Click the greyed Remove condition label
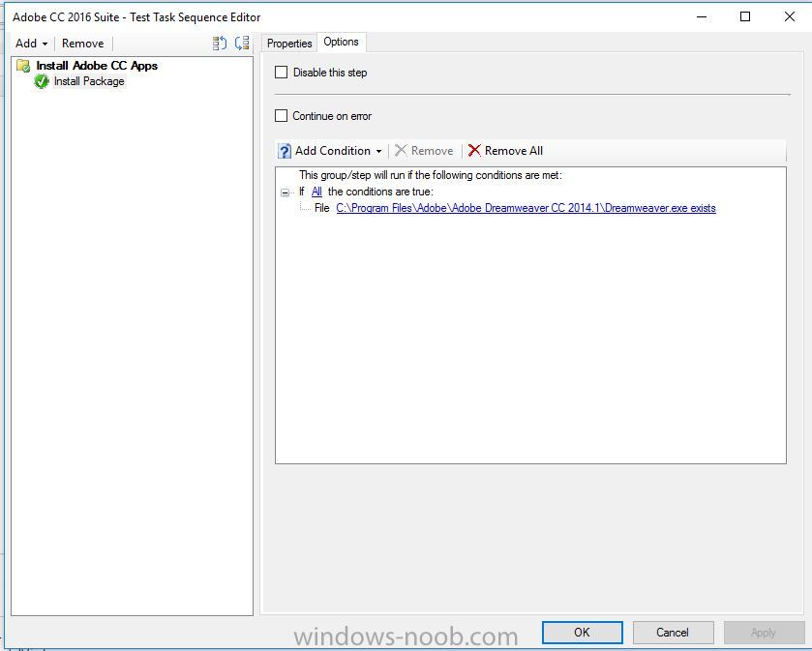The height and width of the screenshot is (651, 812). tap(432, 151)
